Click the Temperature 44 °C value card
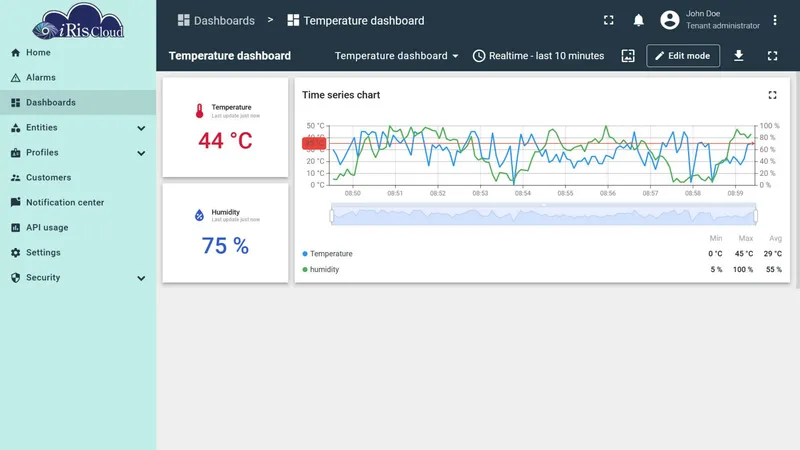Viewport: 800px width, 450px height. point(225,128)
